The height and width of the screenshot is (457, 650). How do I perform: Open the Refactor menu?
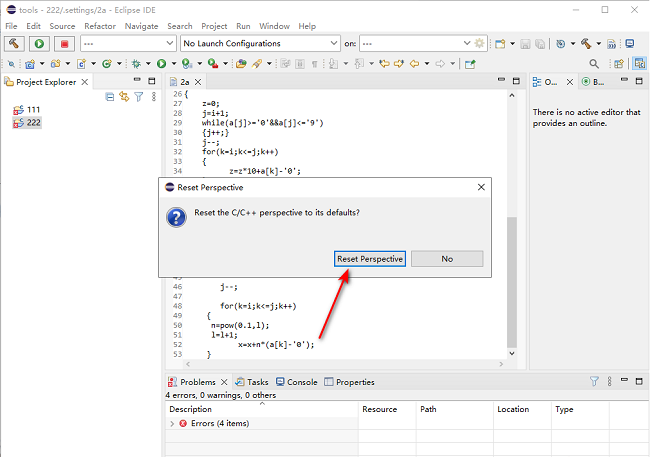pos(100,26)
